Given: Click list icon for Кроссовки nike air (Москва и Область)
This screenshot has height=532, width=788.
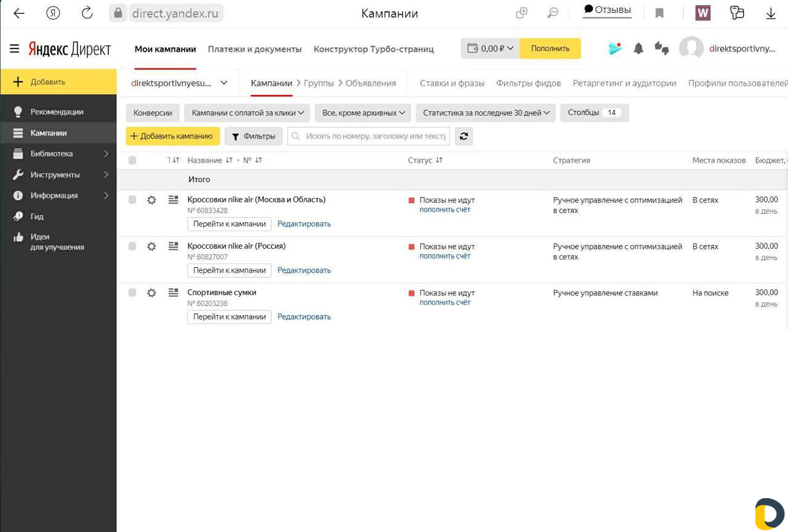Looking at the screenshot, I should (x=173, y=199).
